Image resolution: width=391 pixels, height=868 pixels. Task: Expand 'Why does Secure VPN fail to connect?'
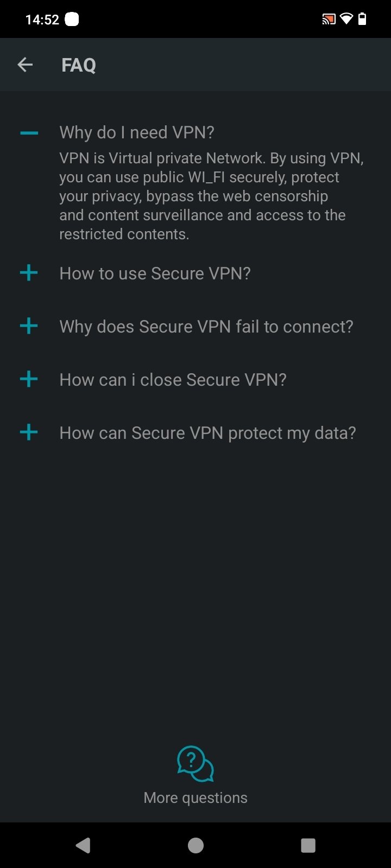(206, 327)
